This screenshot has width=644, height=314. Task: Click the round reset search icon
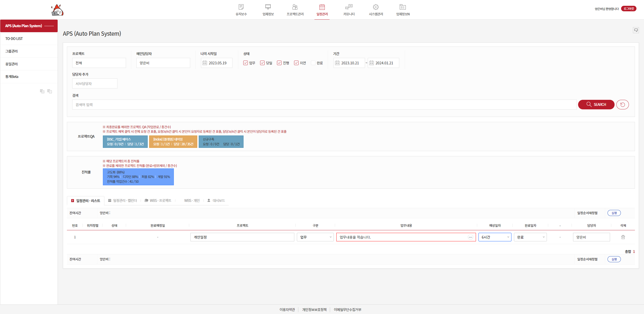coord(622,105)
